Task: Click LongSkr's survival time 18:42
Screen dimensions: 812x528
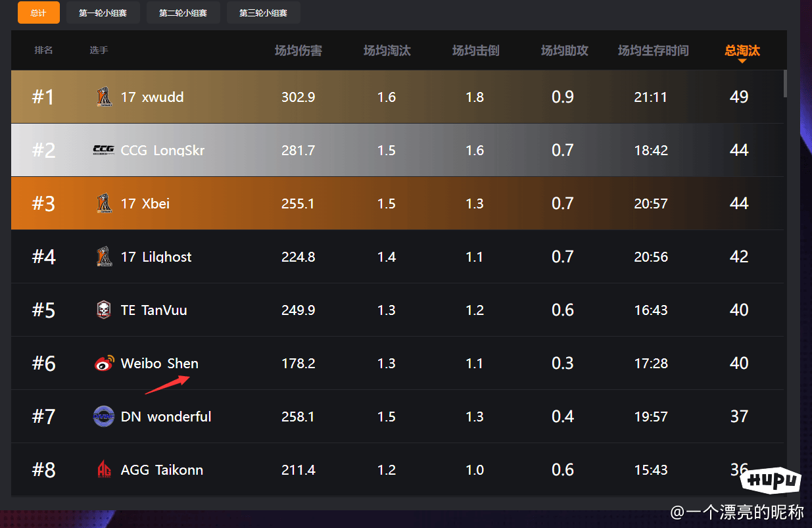Action: 651,151
